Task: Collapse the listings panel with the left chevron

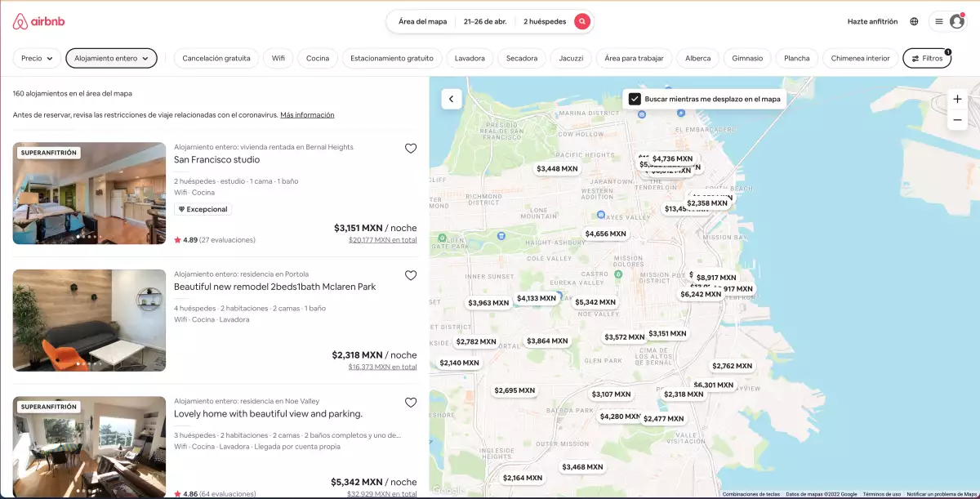Action: click(x=451, y=98)
